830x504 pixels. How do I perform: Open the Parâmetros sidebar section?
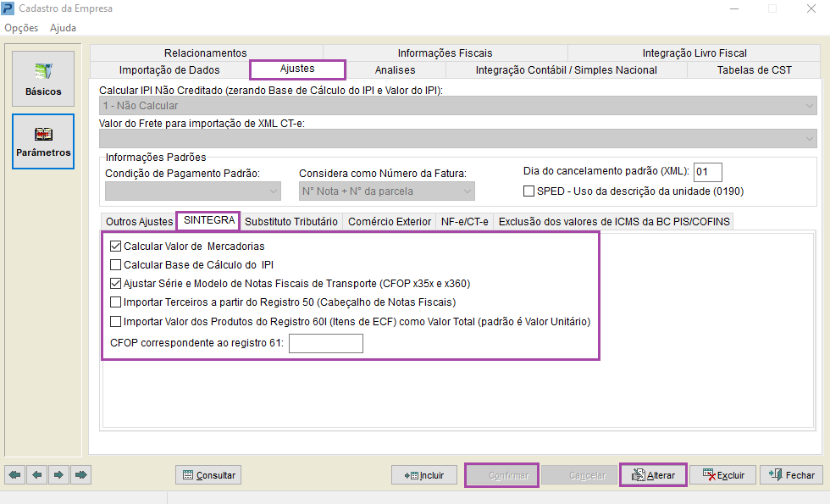(43, 141)
